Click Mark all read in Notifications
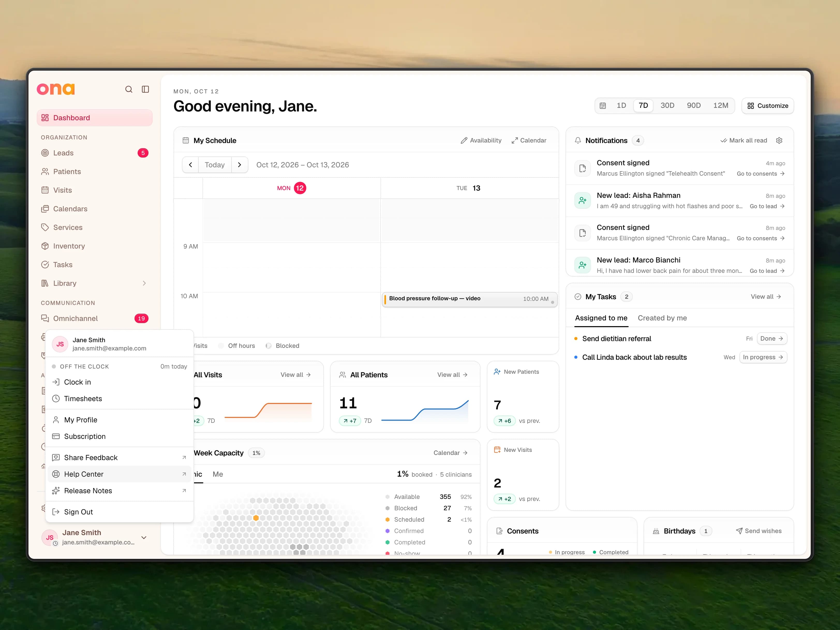Screen dimensions: 840x630 point(744,140)
